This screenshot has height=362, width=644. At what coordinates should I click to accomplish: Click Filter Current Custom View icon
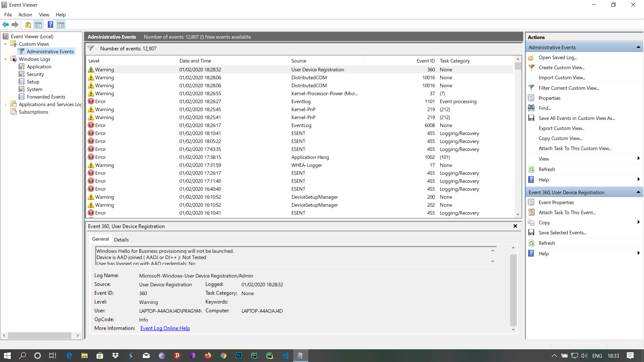(x=531, y=88)
